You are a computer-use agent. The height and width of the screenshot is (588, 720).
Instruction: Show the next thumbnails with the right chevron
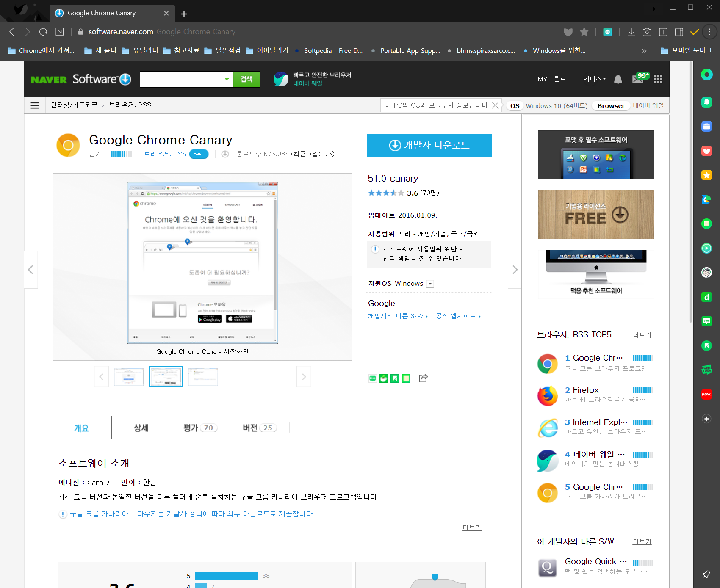point(304,376)
